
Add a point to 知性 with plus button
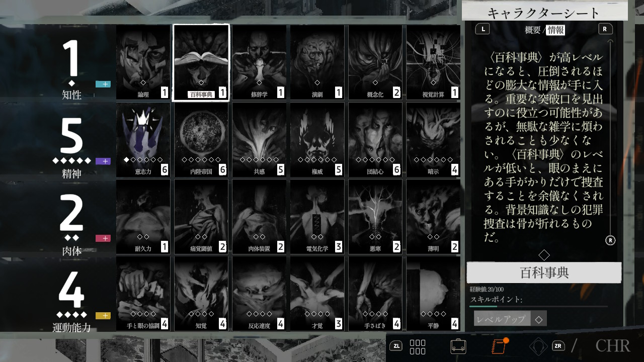point(103,84)
